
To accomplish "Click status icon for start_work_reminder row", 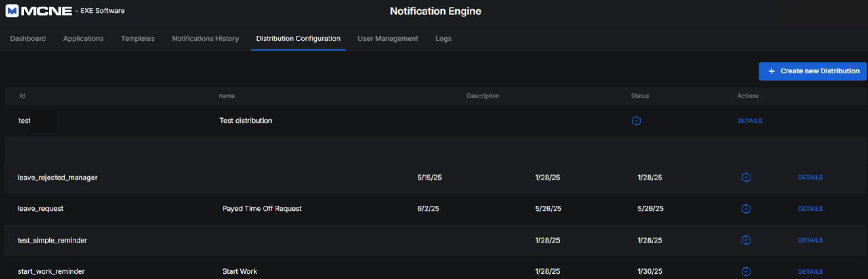I will pyautogui.click(x=746, y=271).
